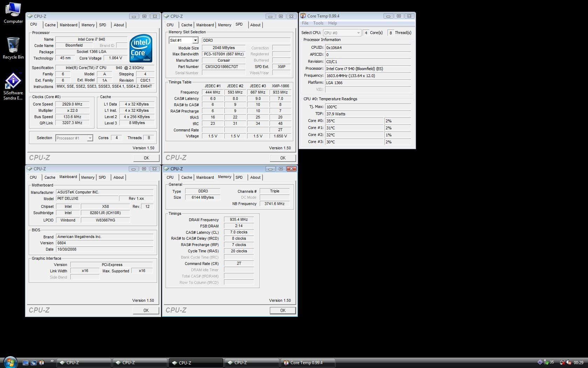Viewport: 588px width, 368px height.
Task: Click the Tj. Max value 100°C
Action: click(x=368, y=107)
